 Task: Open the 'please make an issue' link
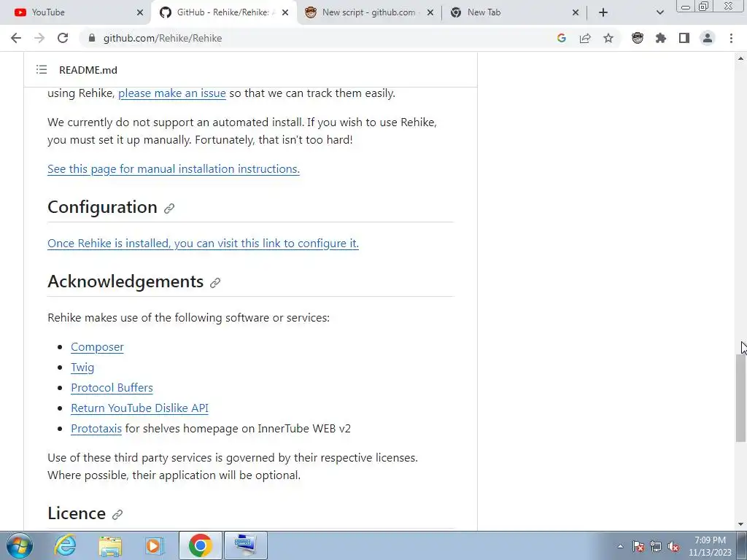pyautogui.click(x=172, y=93)
